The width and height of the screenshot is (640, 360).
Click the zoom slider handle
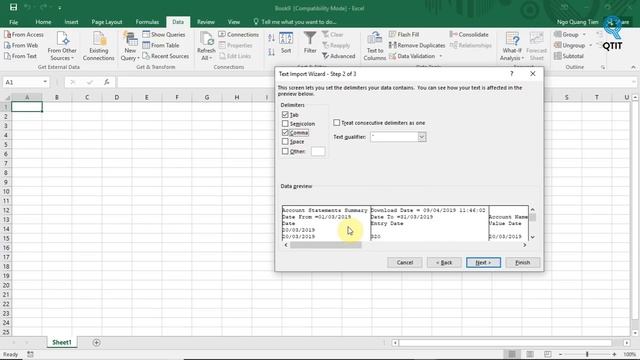click(587, 354)
